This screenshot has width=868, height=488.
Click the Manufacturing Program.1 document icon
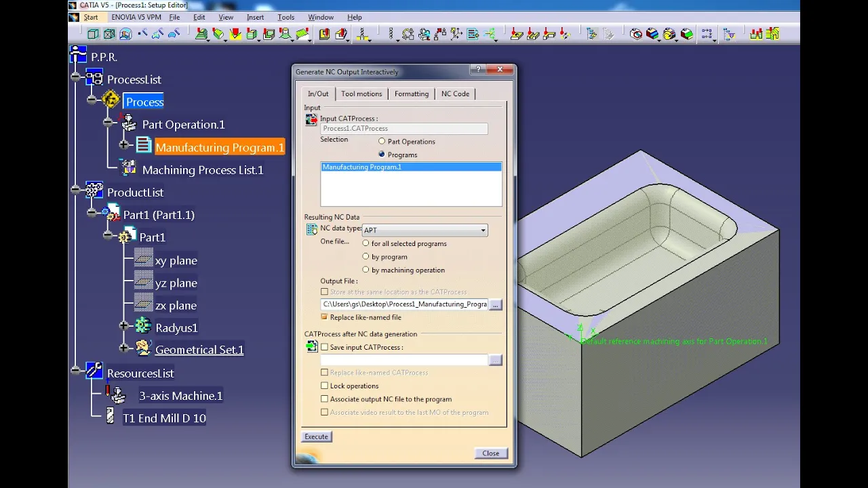(143, 145)
